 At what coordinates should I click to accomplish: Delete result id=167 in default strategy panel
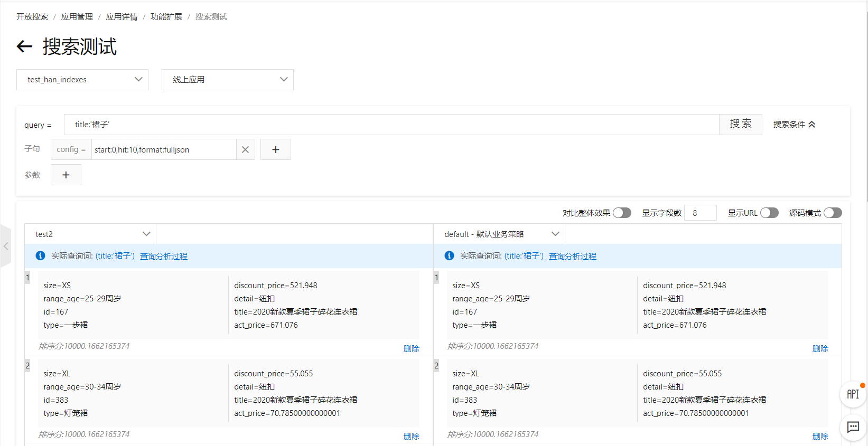point(820,348)
